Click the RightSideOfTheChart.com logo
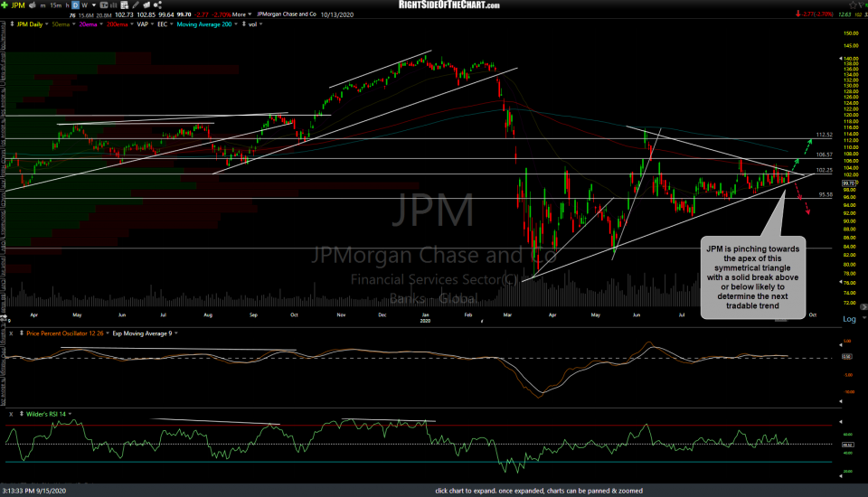 point(449,5)
